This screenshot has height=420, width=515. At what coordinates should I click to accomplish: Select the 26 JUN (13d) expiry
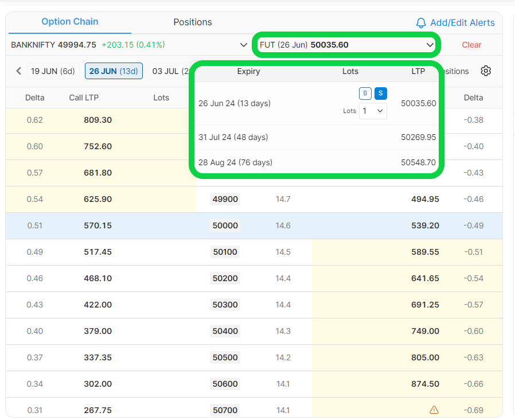(114, 71)
